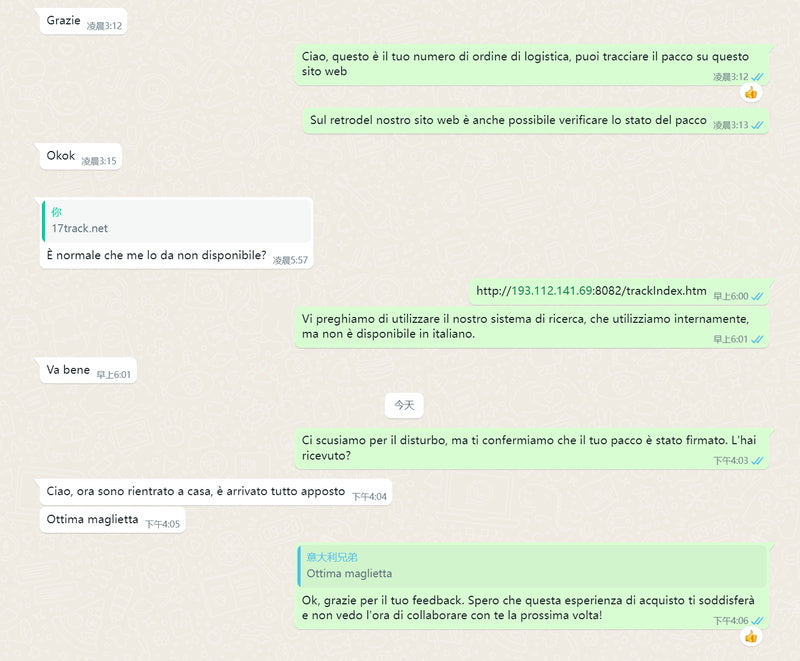Open quoted 17track.net reply preview
This screenshot has width=800, height=661.
click(x=177, y=221)
